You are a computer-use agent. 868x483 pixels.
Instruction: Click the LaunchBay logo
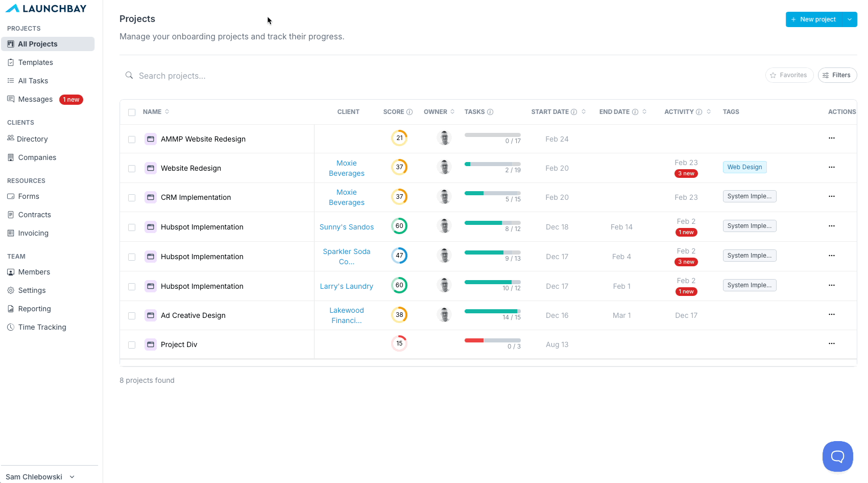46,8
